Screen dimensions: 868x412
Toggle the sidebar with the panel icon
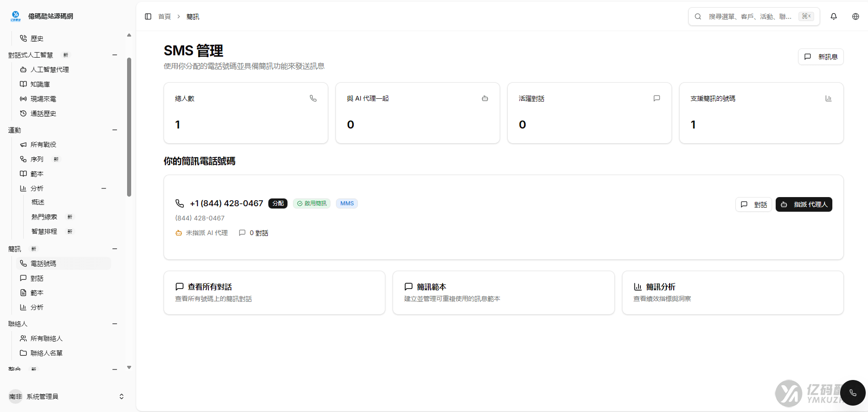coord(147,16)
